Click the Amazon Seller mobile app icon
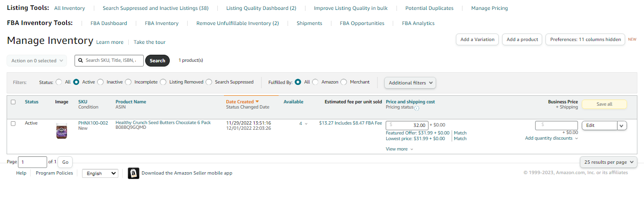This screenshot has width=644, height=201. (133, 173)
